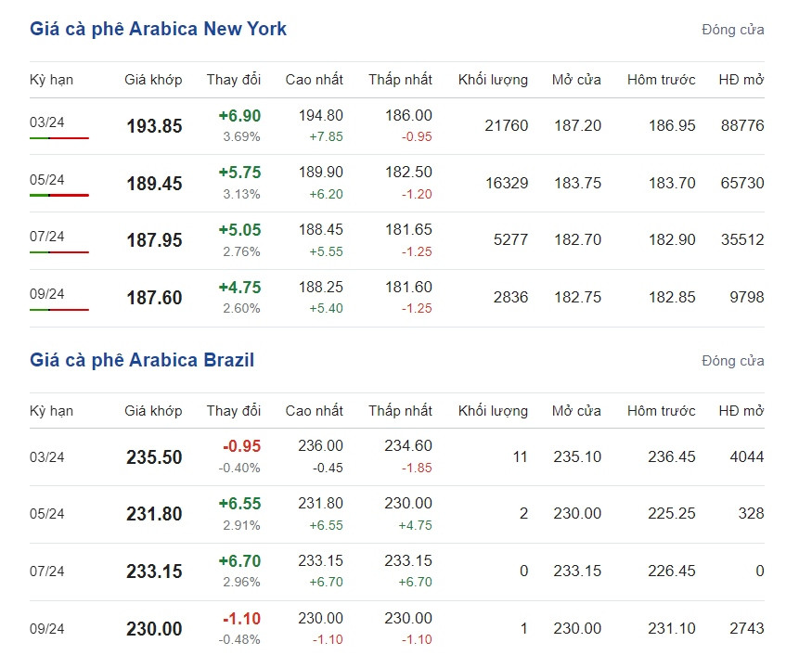Select Brazil 03/24 price 235.50
The height and width of the screenshot is (655, 812).
tap(154, 457)
